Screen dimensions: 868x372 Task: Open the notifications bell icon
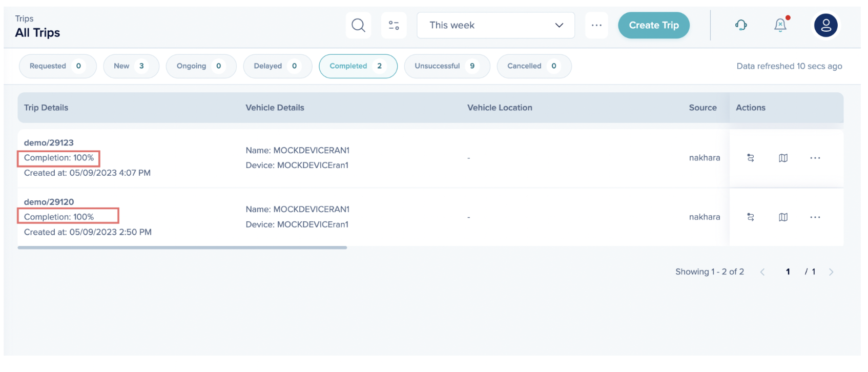780,25
